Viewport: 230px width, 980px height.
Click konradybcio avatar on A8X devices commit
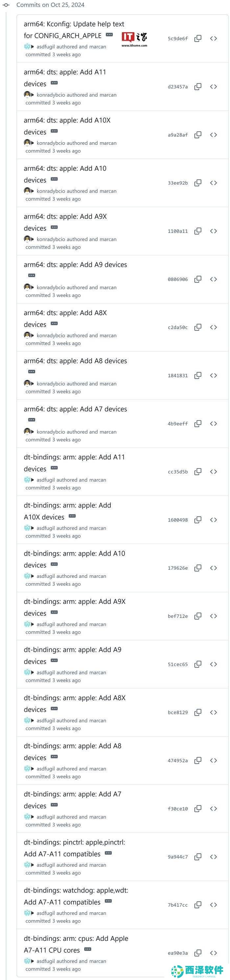[x=27, y=335]
